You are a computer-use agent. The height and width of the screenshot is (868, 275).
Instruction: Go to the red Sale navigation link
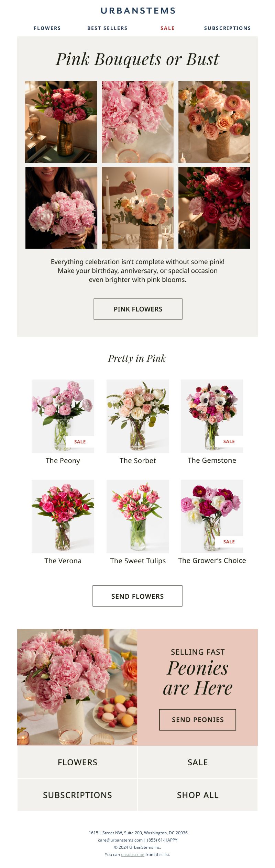tap(167, 28)
